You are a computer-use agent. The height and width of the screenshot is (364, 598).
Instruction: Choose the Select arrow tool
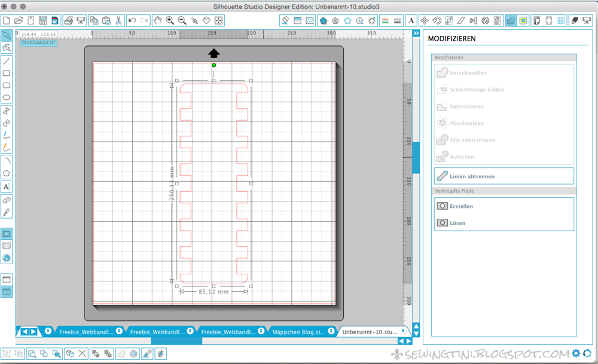(7, 35)
